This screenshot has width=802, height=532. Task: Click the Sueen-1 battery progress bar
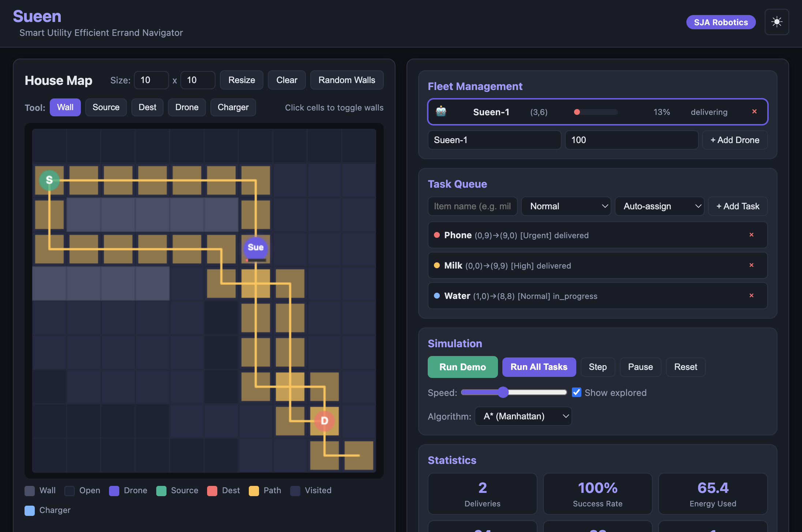pos(596,112)
